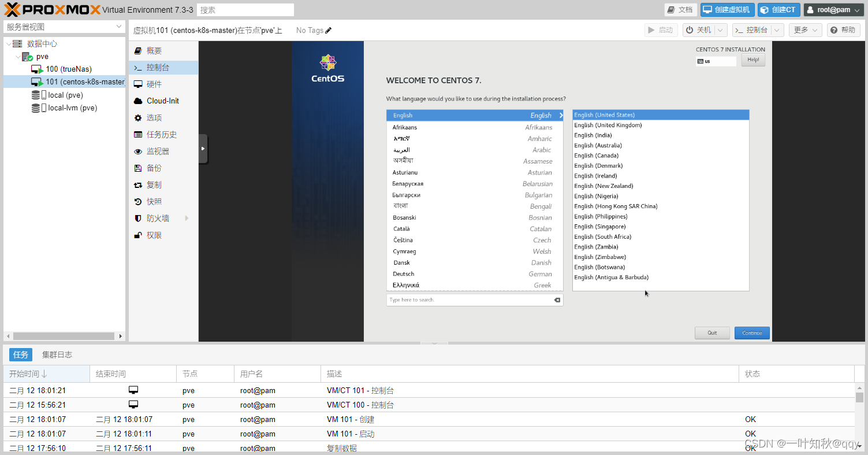
Task: Click the 启动 start button
Action: tap(661, 30)
